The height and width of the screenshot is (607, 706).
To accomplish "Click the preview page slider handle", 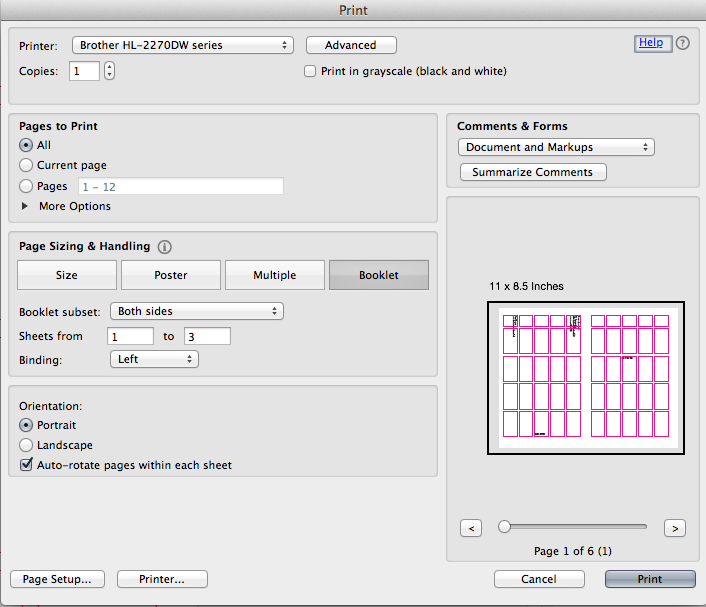I will pyautogui.click(x=505, y=526).
